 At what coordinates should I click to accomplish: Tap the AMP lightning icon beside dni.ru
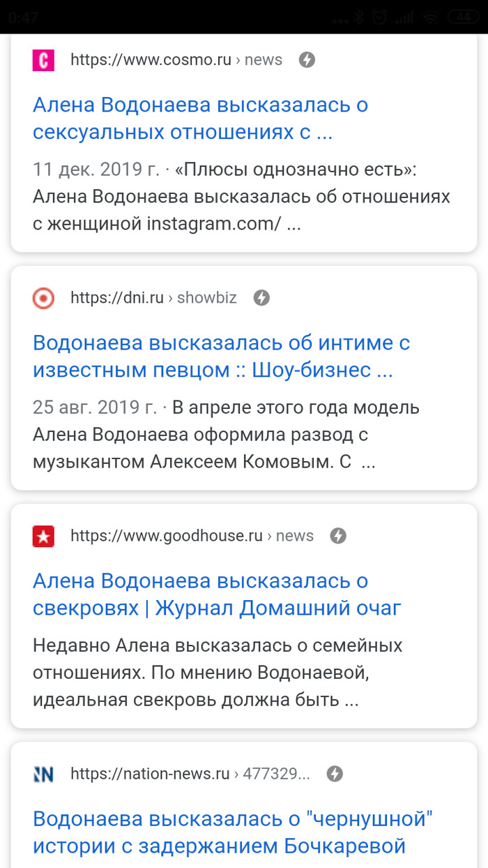[261, 299]
